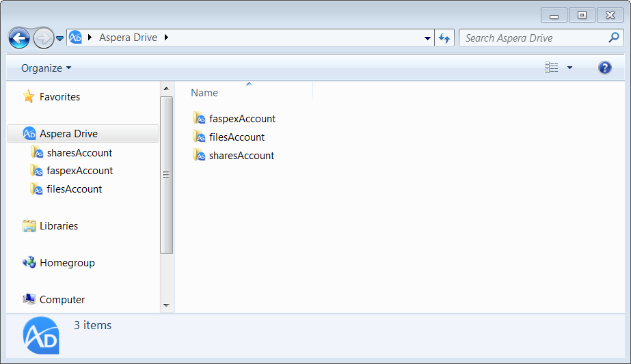Click the Name column header
Image resolution: width=631 pixels, height=364 pixels.
204,93
